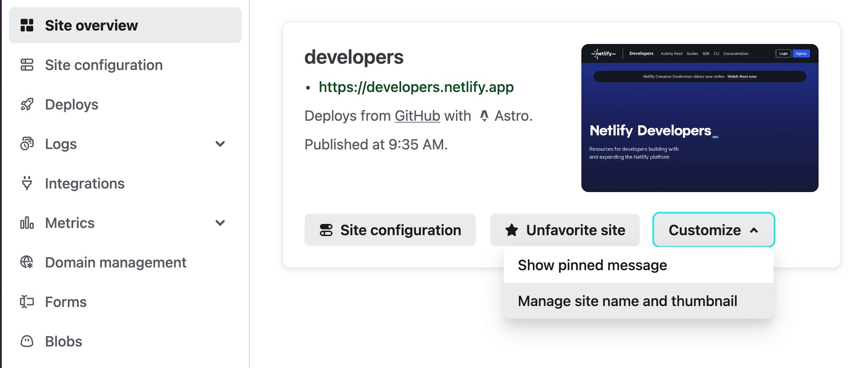Open the Blobs section
Image resolution: width=868 pixels, height=368 pixels.
click(125, 342)
